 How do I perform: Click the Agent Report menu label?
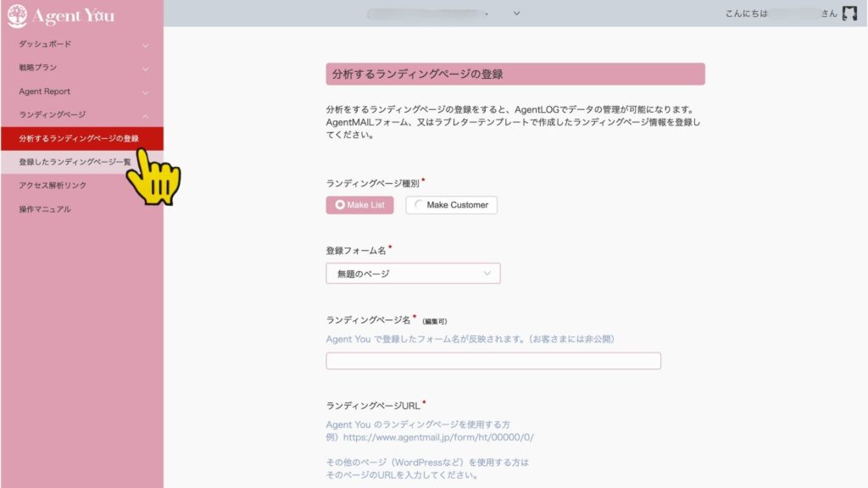point(45,91)
